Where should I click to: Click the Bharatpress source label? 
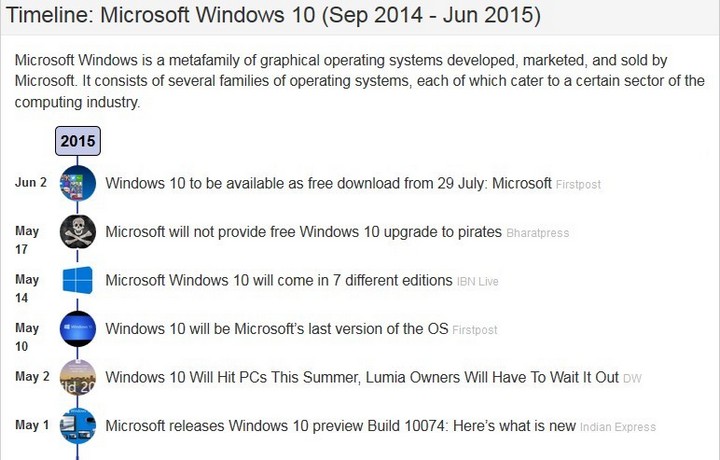click(538, 233)
